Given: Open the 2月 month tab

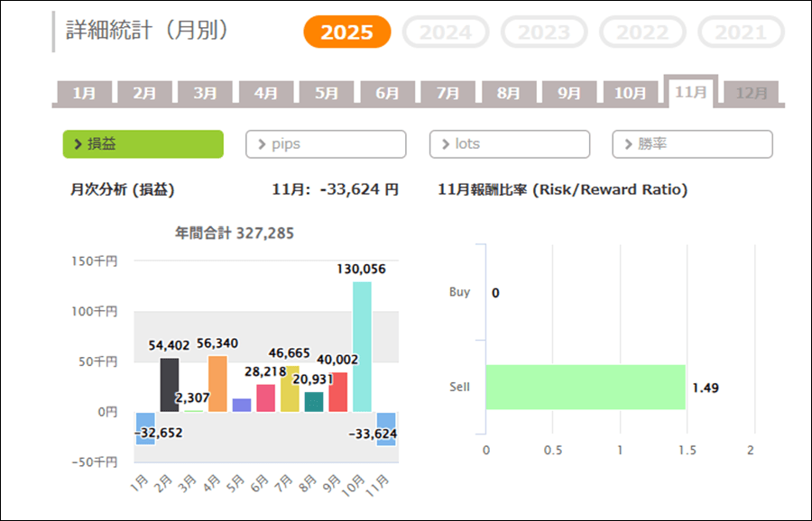Looking at the screenshot, I should pos(145,93).
